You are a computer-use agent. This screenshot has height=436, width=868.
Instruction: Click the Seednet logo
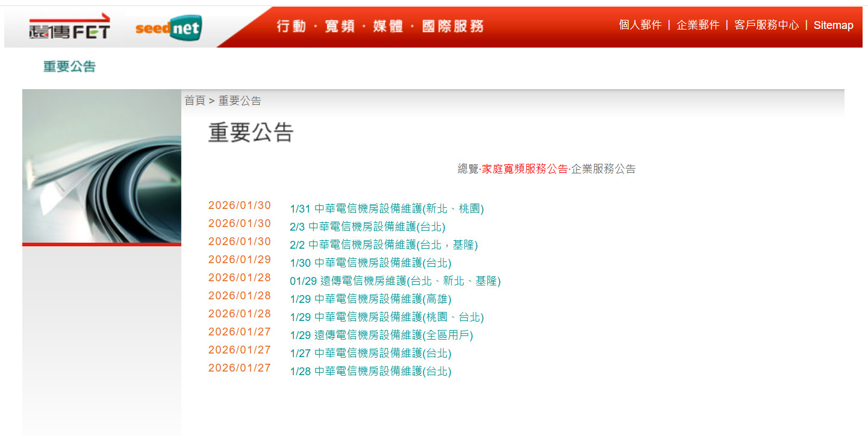pos(168,28)
